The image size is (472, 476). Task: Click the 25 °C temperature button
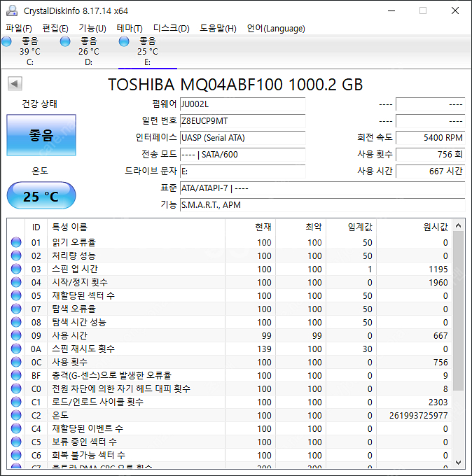tap(41, 195)
